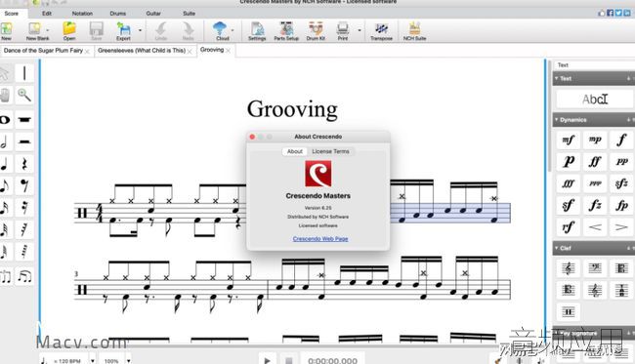Select the zoom magnifier tool
Screen dimensions: 635x364
(x=24, y=95)
